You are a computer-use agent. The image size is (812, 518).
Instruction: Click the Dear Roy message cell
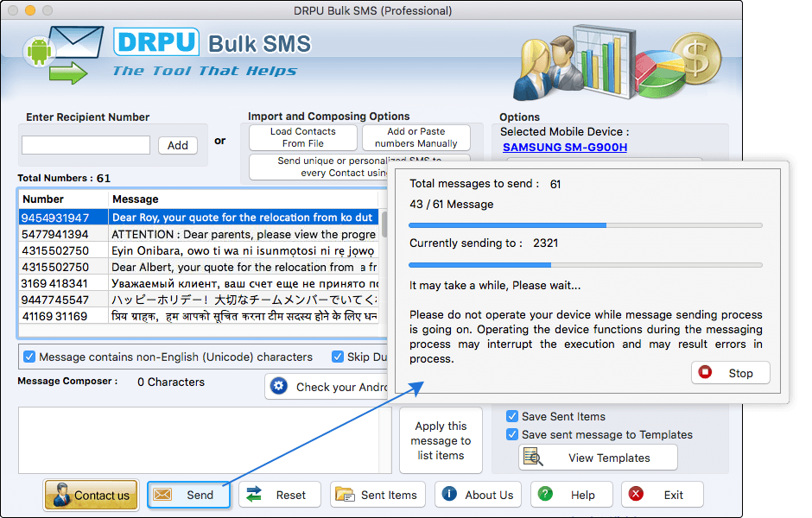(x=244, y=218)
